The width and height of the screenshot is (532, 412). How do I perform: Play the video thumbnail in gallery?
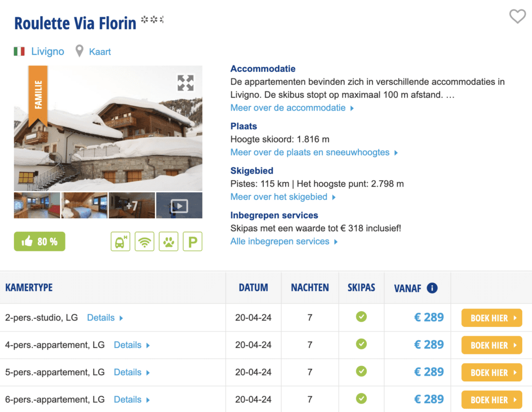point(179,206)
